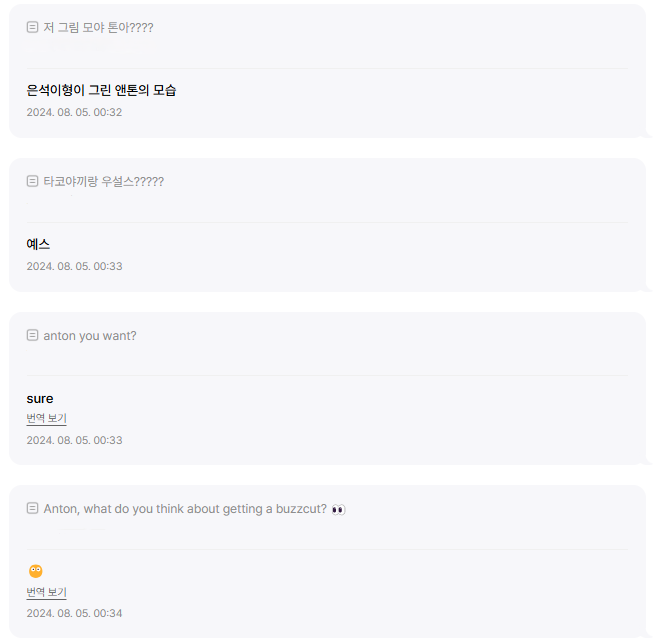Click the note icon beside '저 그림 모야 톤아????'
The width and height of the screenshot is (657, 643).
tap(32, 27)
